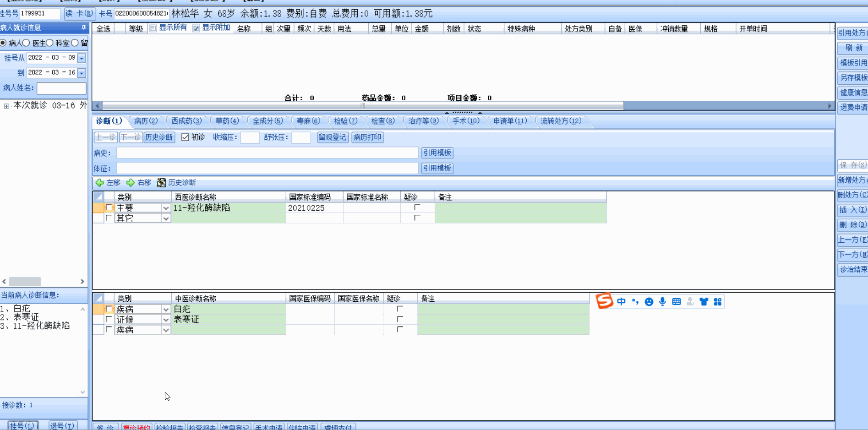Image resolution: width=868 pixels, height=430 pixels.
Task: Click the Sogou input method logo
Action: click(x=604, y=301)
